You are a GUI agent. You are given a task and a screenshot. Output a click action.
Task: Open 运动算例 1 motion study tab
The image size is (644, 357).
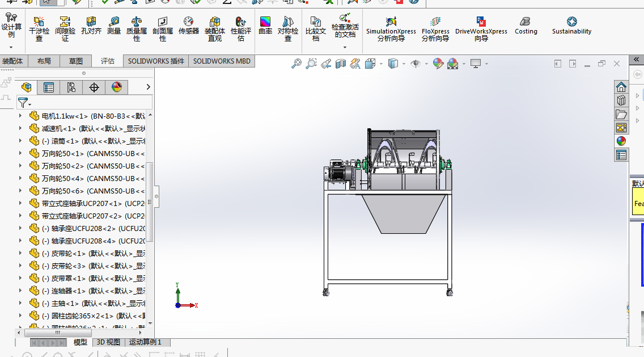click(145, 342)
